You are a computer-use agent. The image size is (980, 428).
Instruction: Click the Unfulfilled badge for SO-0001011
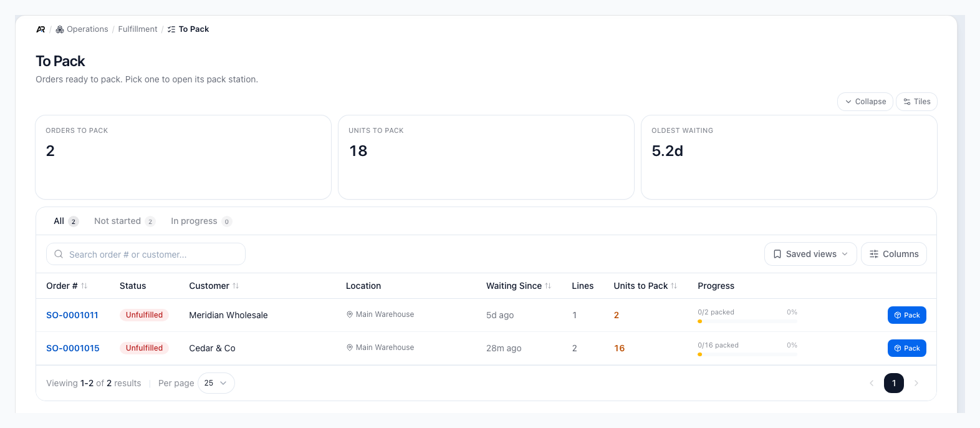click(144, 315)
